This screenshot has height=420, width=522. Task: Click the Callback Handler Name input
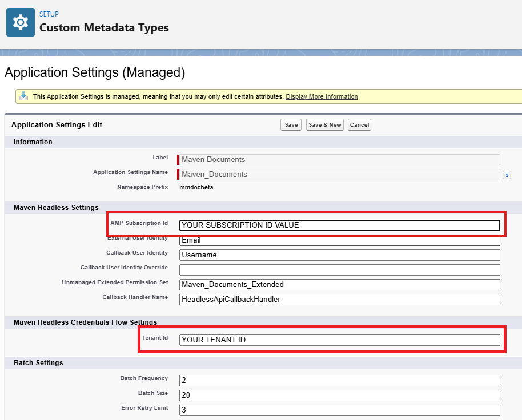pos(339,300)
